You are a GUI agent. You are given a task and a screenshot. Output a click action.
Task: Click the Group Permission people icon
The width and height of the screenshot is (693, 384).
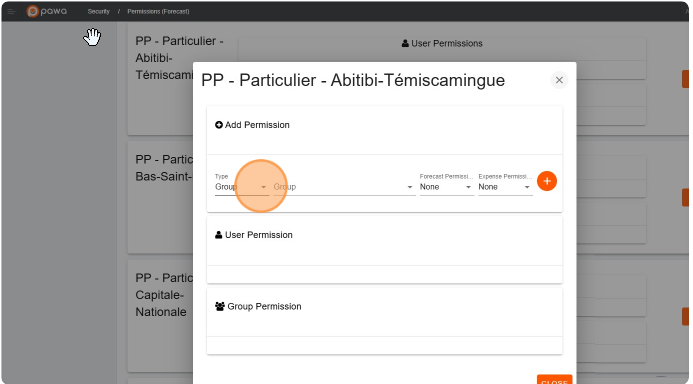tap(220, 306)
